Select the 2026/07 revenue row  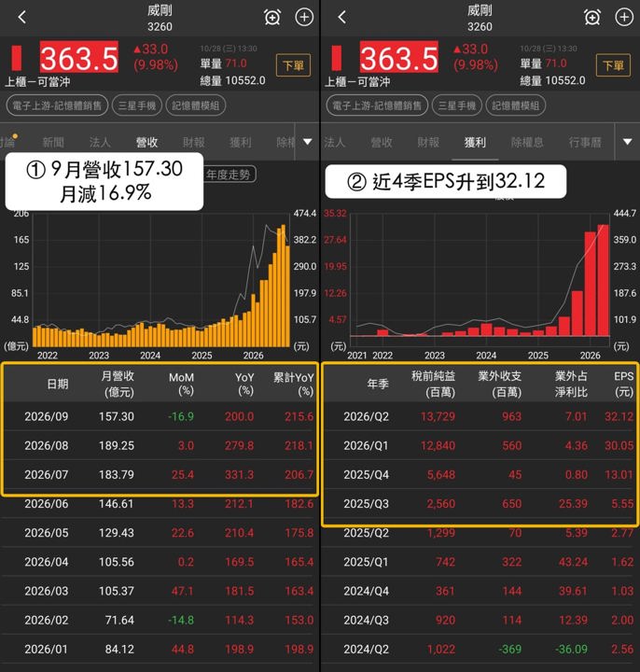[x=160, y=475]
